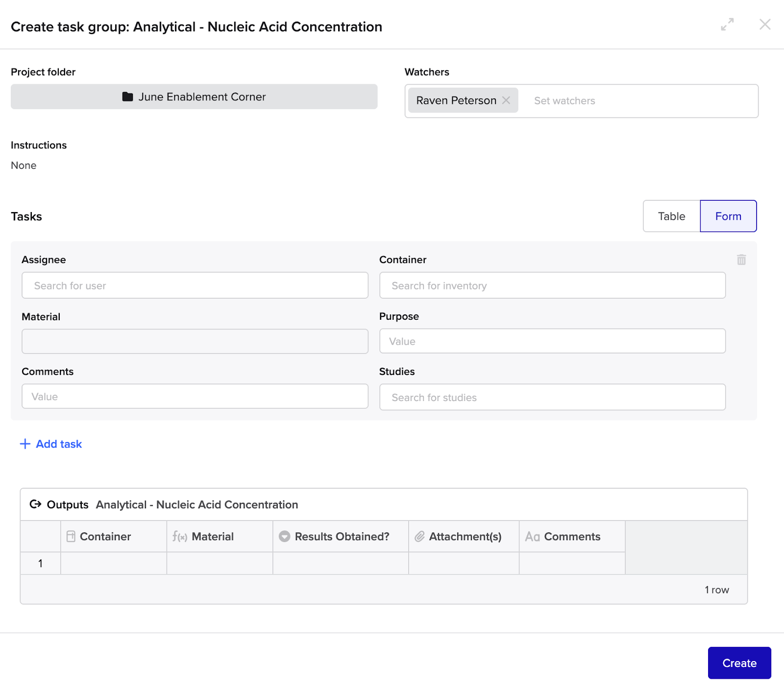The height and width of the screenshot is (689, 784).
Task: Remove Raven Peterson from watchers
Action: click(506, 100)
